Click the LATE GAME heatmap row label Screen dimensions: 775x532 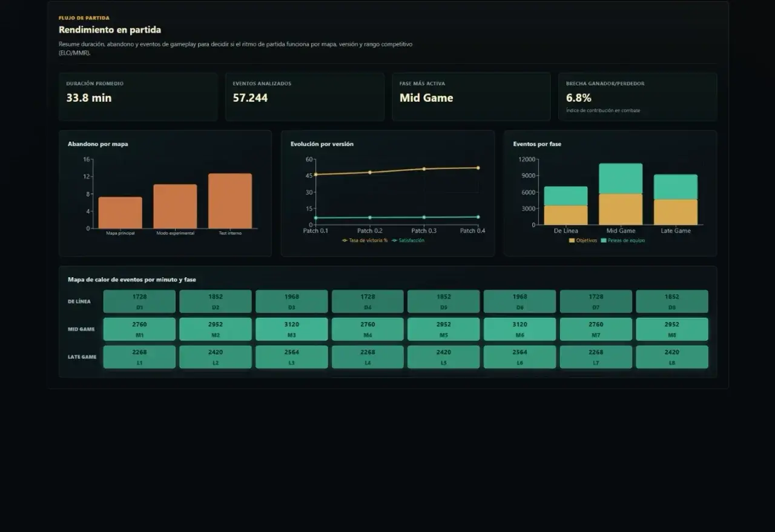[82, 357]
